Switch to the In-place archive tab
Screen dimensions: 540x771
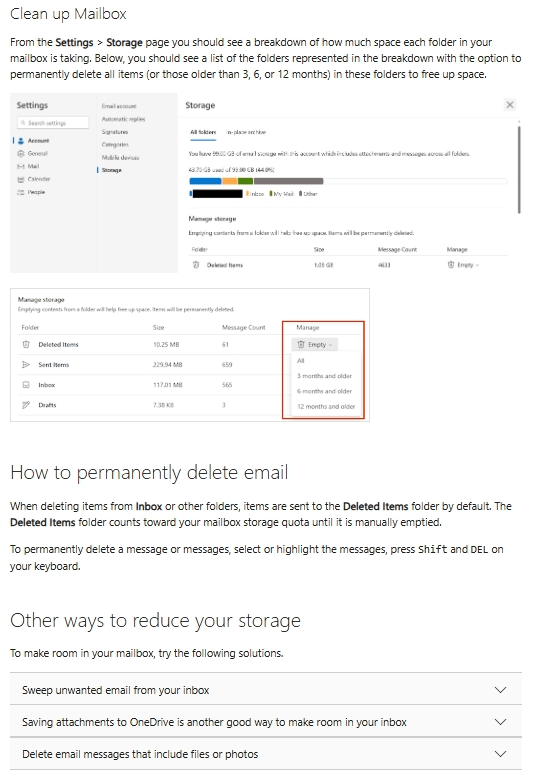[245, 132]
